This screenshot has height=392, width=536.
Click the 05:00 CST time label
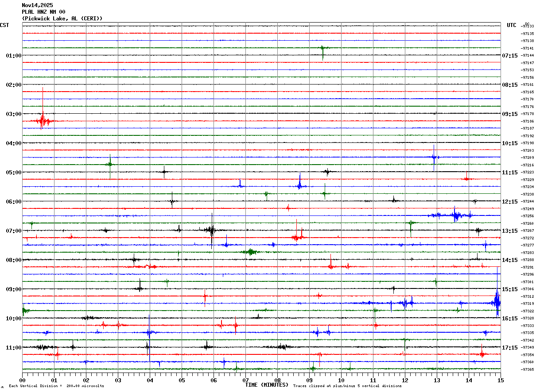[x=13, y=173]
